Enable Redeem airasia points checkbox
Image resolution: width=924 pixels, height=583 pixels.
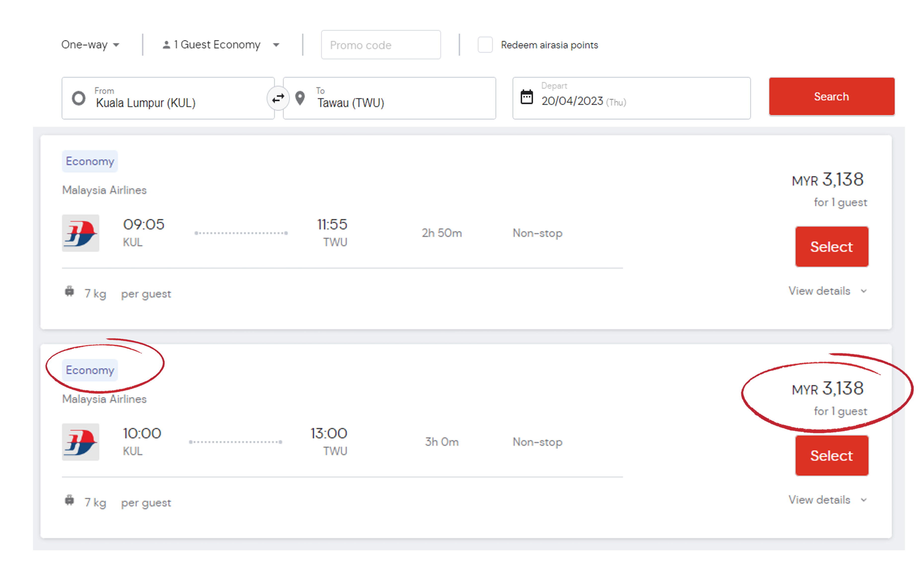pos(485,45)
